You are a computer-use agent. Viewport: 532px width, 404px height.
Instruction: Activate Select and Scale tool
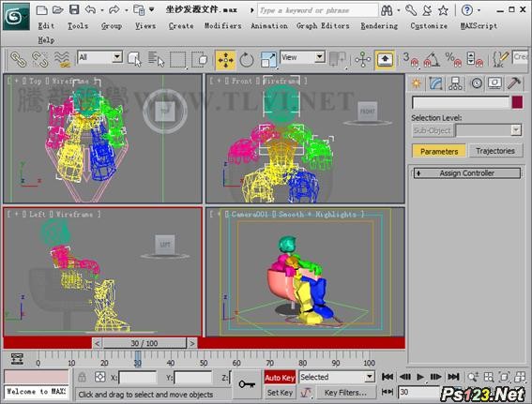[x=268, y=60]
